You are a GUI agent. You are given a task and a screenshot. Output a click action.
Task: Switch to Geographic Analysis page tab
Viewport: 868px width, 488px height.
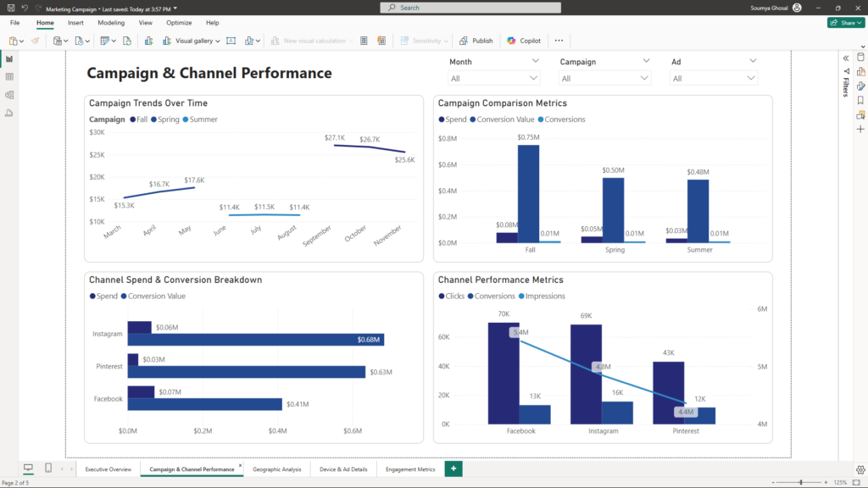pos(277,469)
